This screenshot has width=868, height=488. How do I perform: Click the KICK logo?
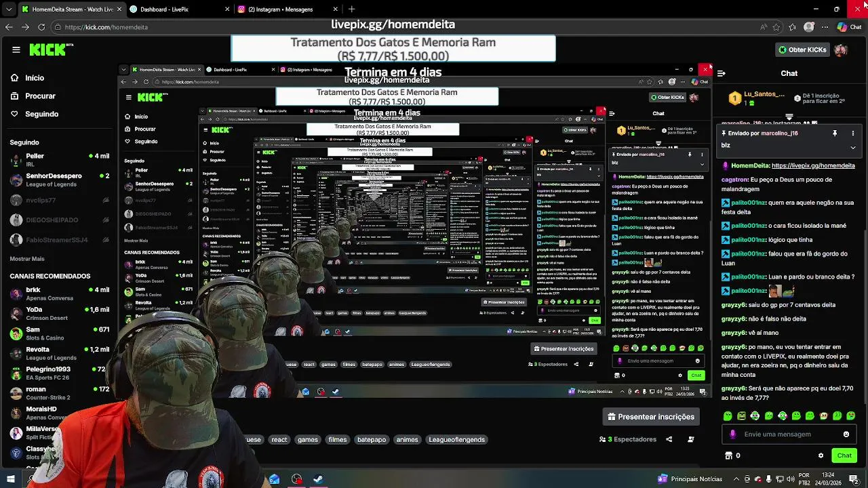52,49
